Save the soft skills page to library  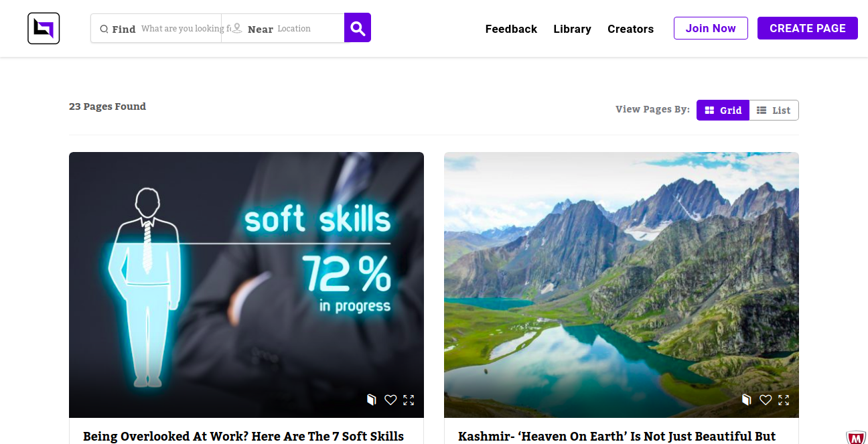pos(371,400)
